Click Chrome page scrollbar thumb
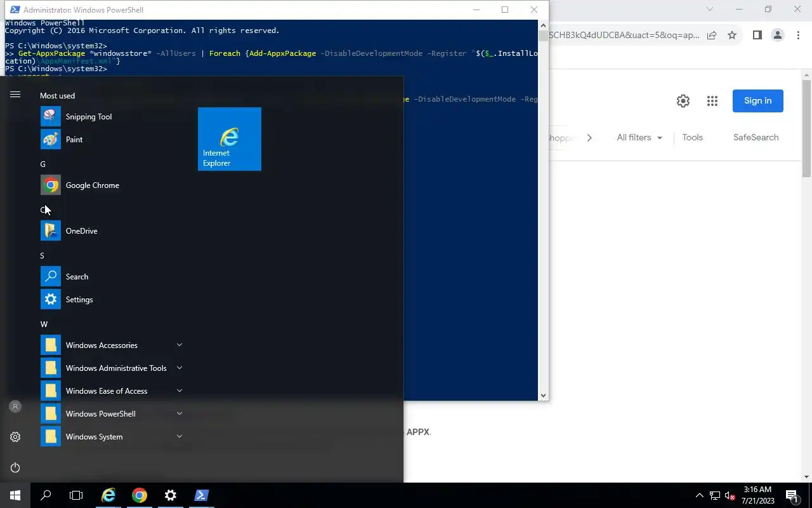 click(x=807, y=129)
